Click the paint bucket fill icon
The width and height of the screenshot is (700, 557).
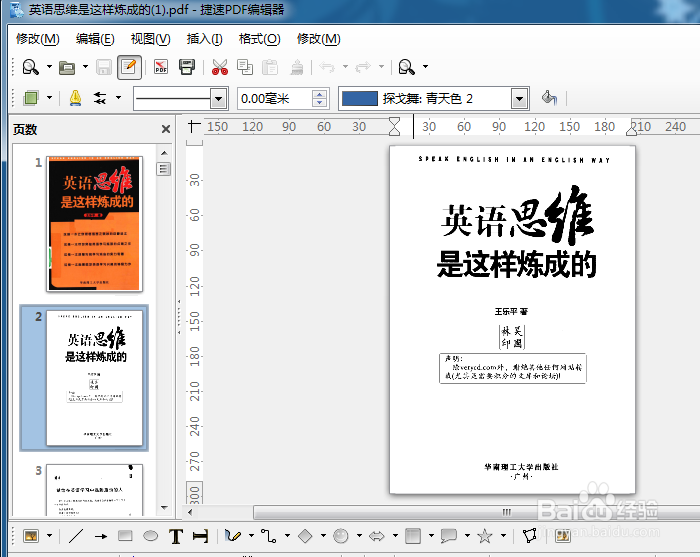549,98
